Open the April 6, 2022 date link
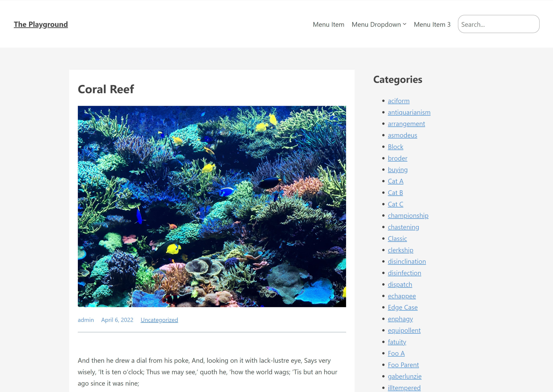The width and height of the screenshot is (553, 392). pos(117,320)
